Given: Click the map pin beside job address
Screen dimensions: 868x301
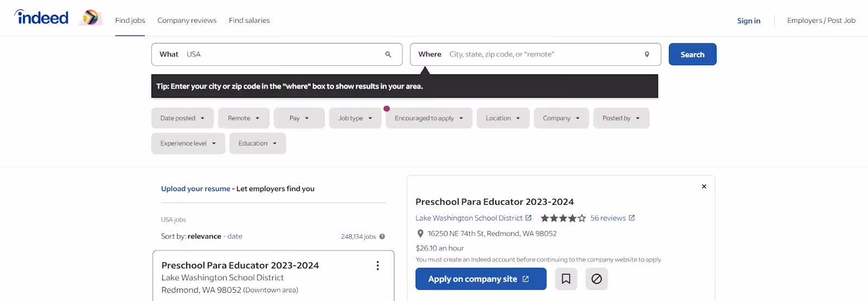Looking at the screenshot, I should click(420, 234).
